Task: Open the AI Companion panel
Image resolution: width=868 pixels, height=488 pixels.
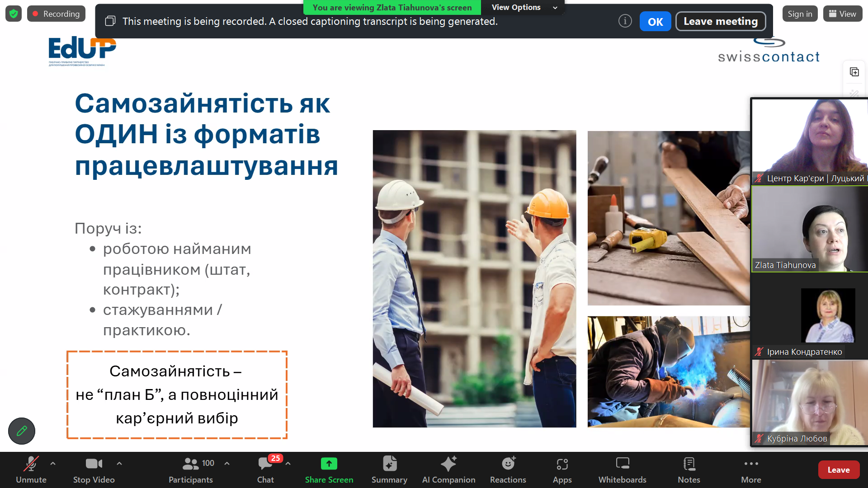Action: [x=448, y=469]
